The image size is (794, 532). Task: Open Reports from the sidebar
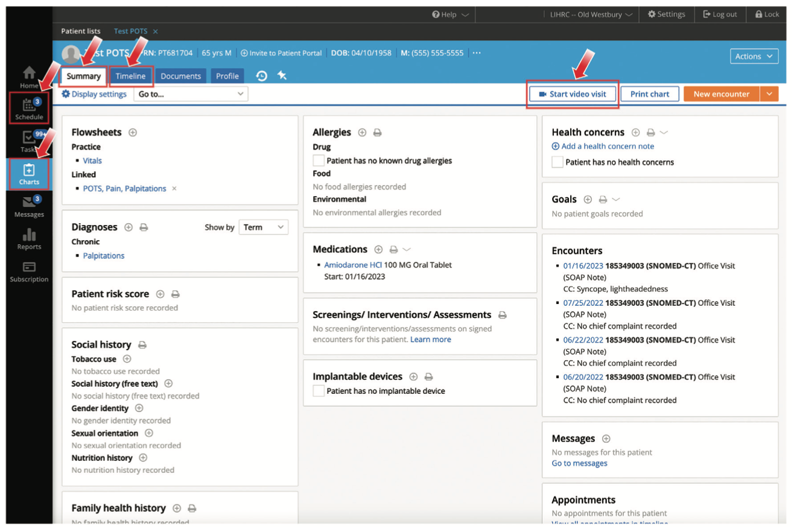click(28, 238)
